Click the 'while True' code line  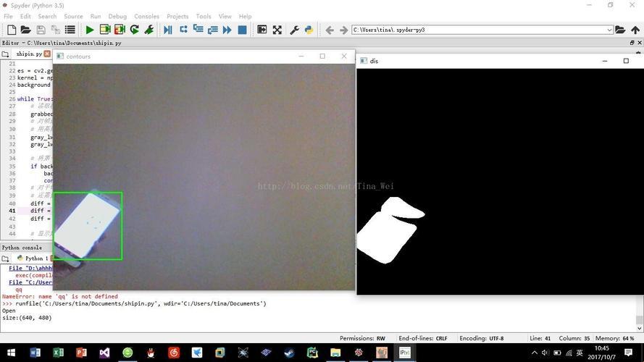35,99
